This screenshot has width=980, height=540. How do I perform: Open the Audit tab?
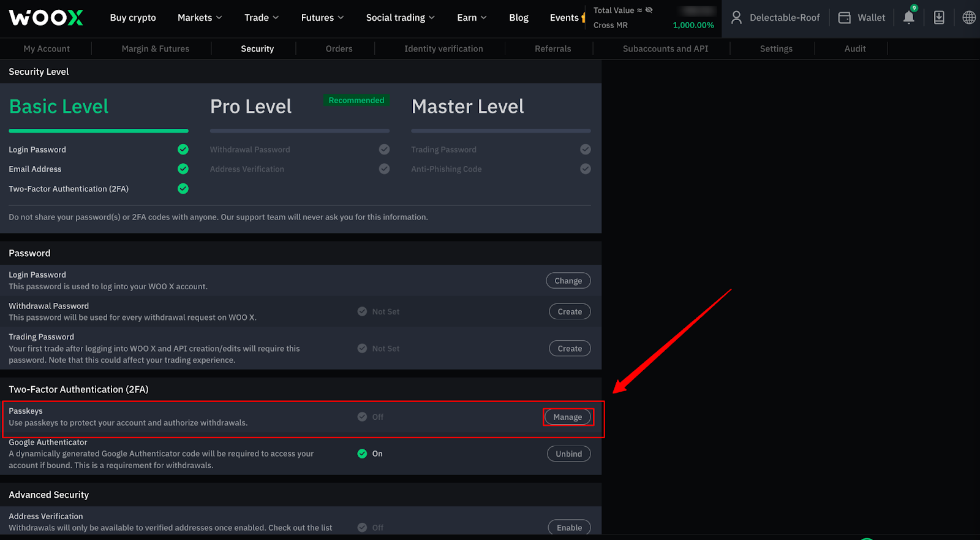click(x=855, y=48)
